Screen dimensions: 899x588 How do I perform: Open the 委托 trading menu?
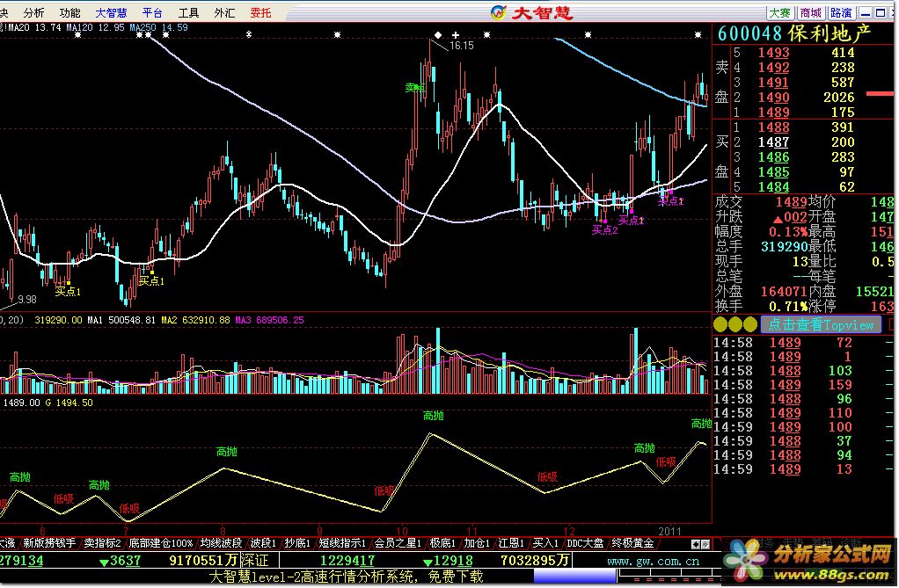coord(261,12)
